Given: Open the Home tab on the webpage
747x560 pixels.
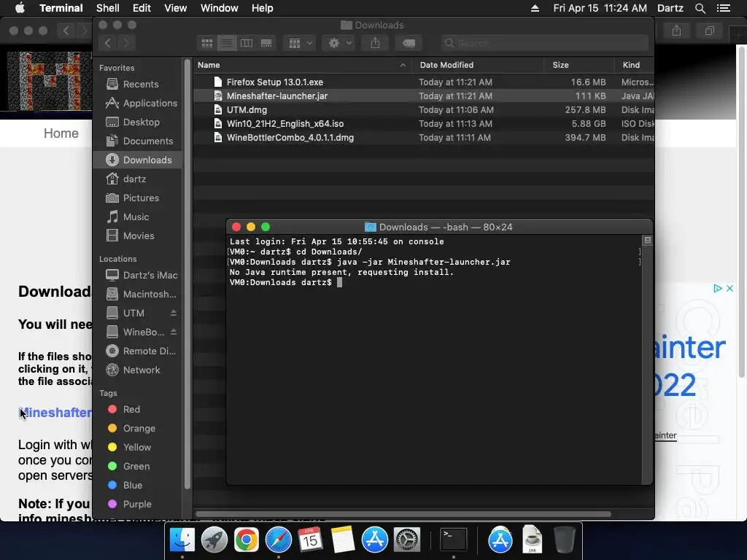Looking at the screenshot, I should 61,133.
